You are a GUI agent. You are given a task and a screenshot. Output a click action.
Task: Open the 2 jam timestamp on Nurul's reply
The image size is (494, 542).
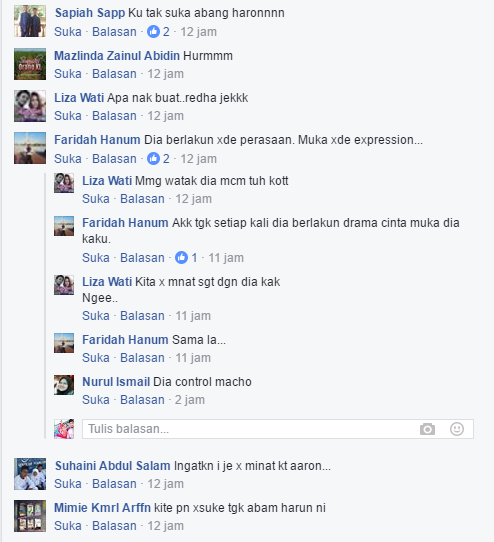point(190,400)
